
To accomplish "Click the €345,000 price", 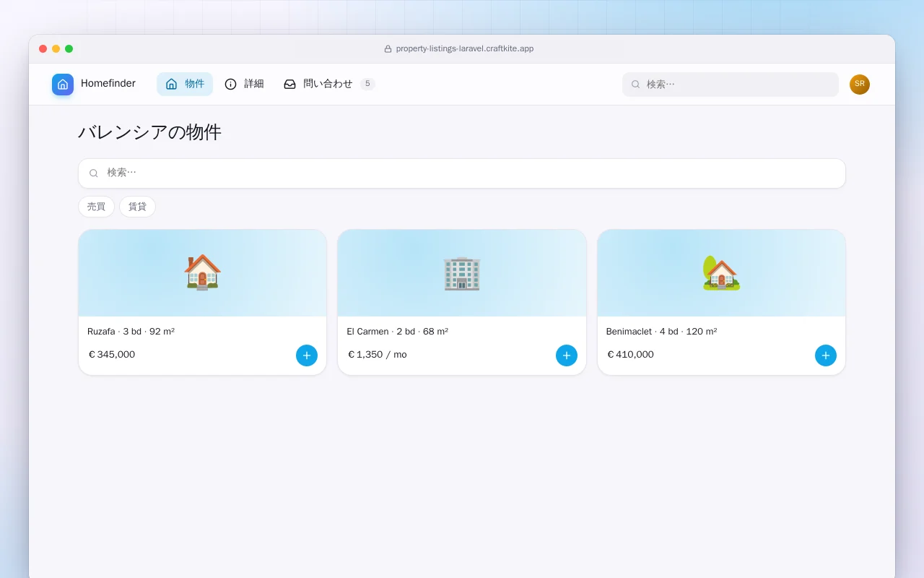I will coord(112,355).
